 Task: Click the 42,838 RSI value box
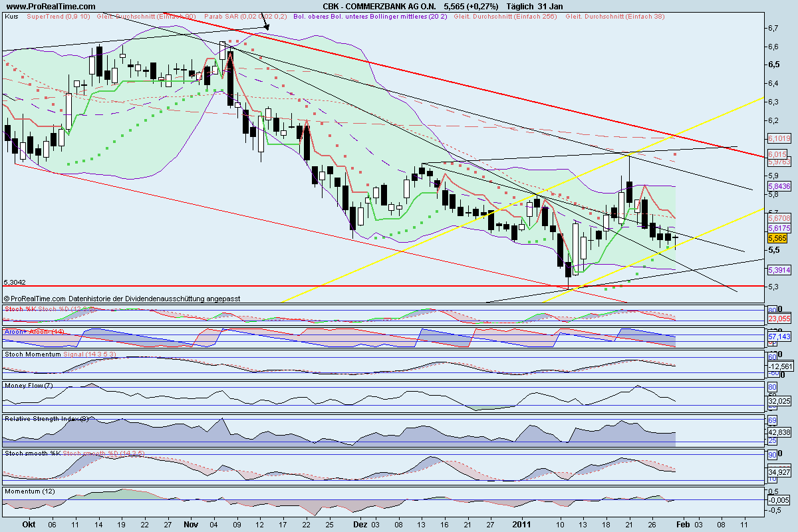(778, 432)
